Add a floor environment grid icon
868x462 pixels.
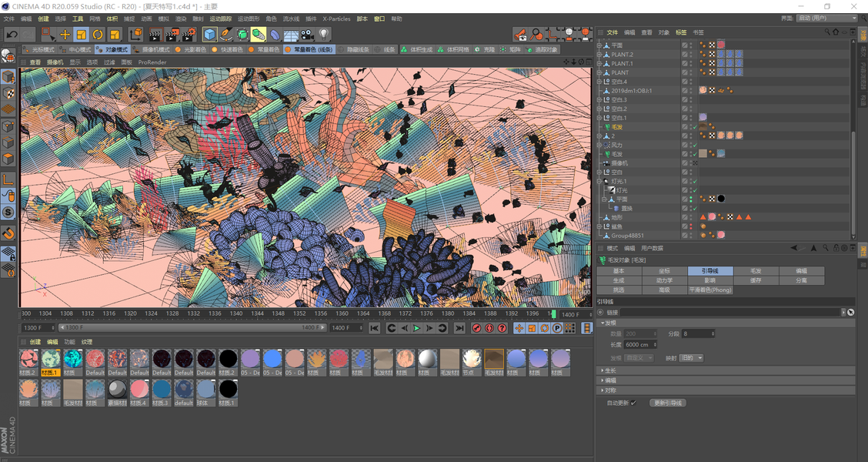tap(291, 35)
